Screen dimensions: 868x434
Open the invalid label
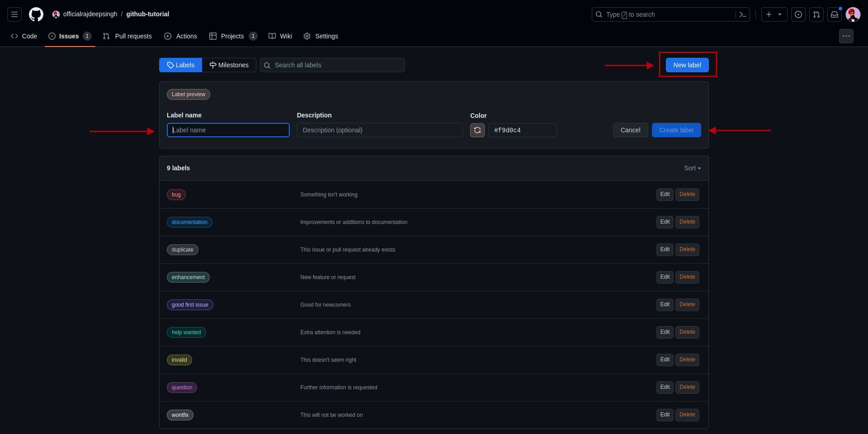click(x=179, y=360)
